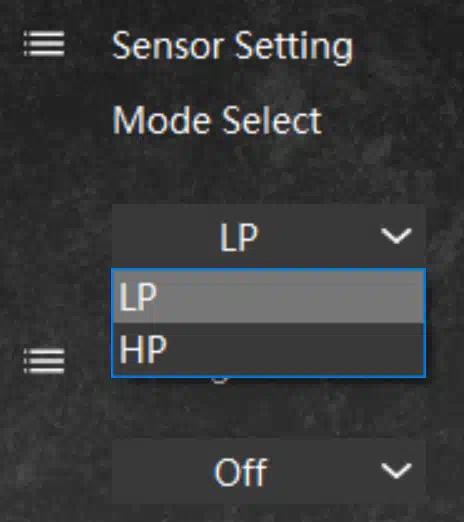Choose the highlighted LP entry in the list

coord(268,296)
